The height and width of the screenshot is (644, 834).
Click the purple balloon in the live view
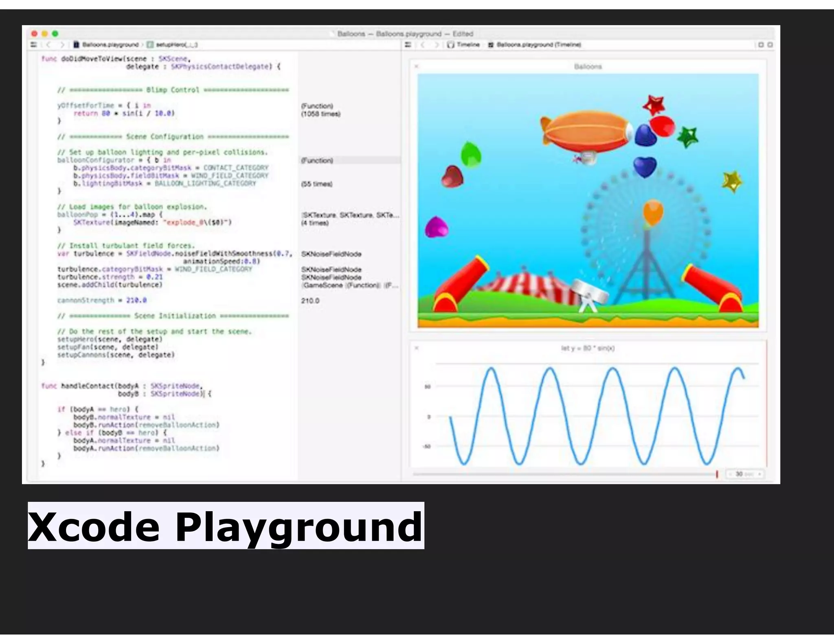tap(436, 227)
